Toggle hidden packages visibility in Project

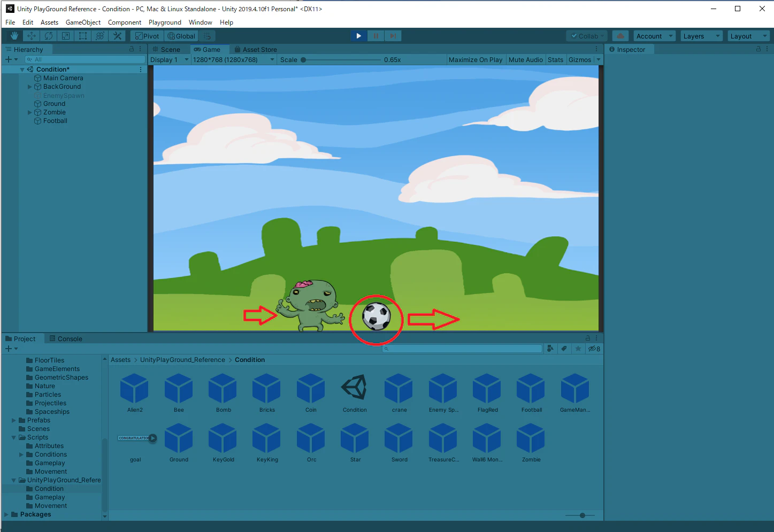pyautogui.click(x=594, y=349)
